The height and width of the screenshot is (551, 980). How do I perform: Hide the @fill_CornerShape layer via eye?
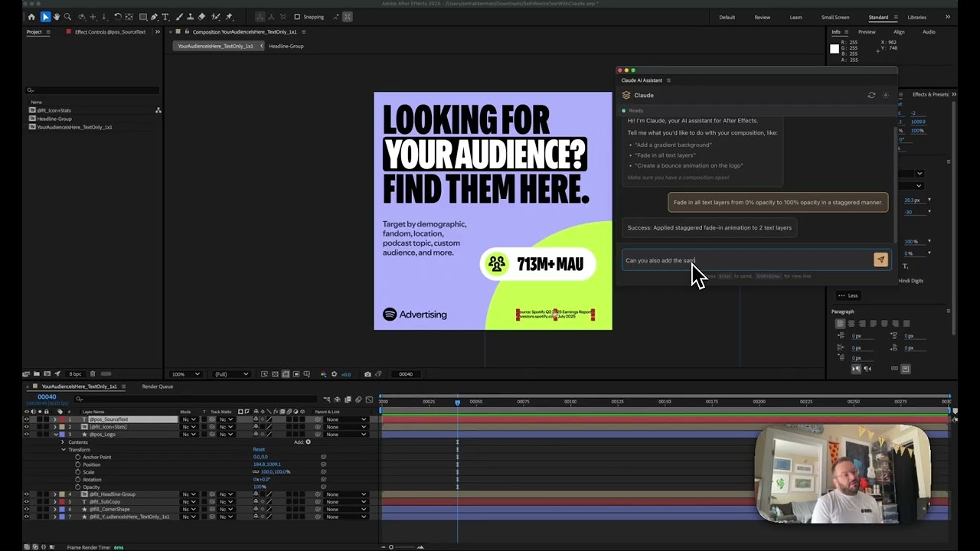tap(26, 509)
